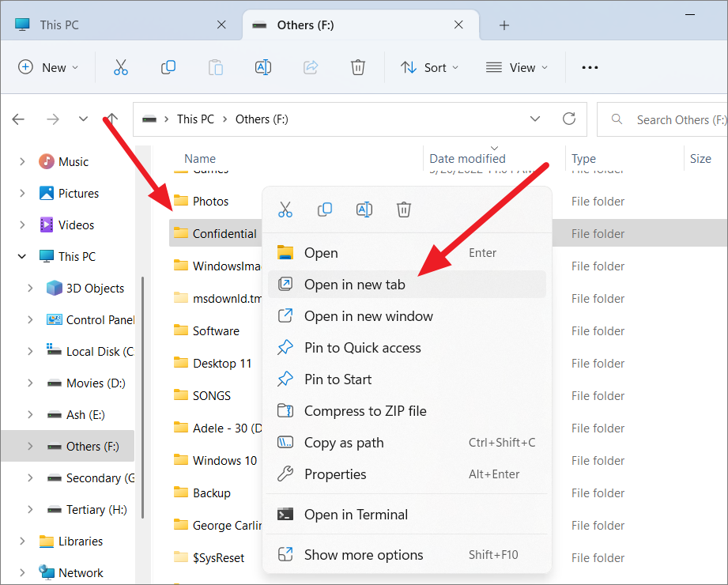Choose Pin to Quick access

pos(407,348)
